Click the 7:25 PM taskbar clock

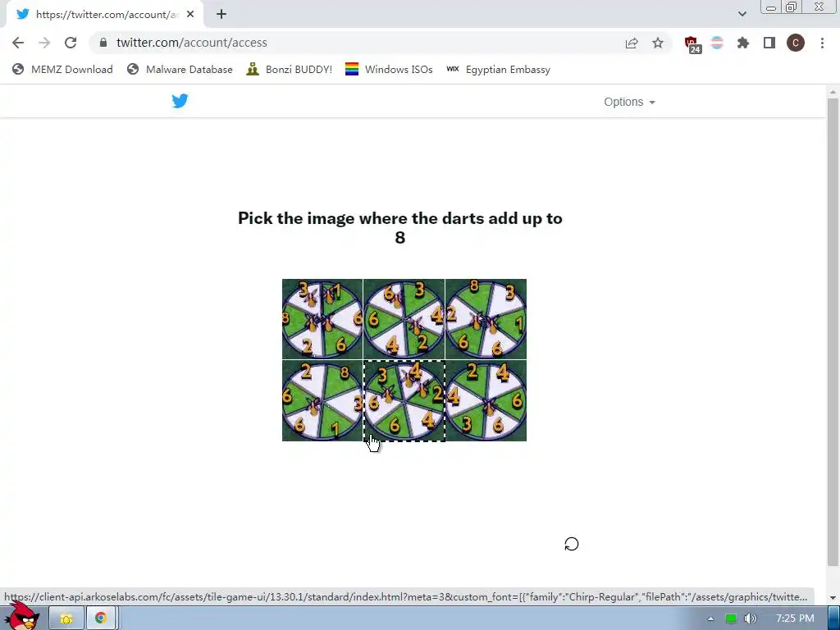click(795, 619)
